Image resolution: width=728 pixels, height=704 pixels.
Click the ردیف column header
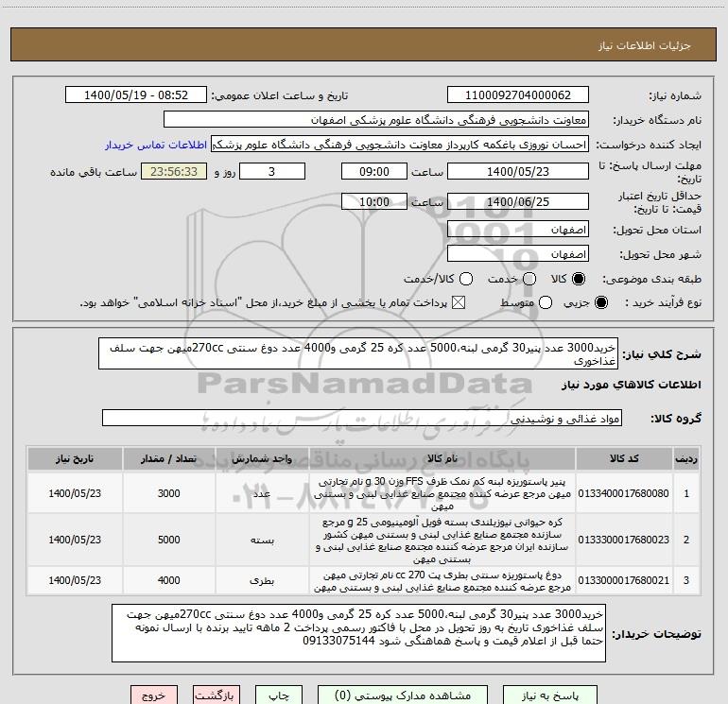coord(686,459)
